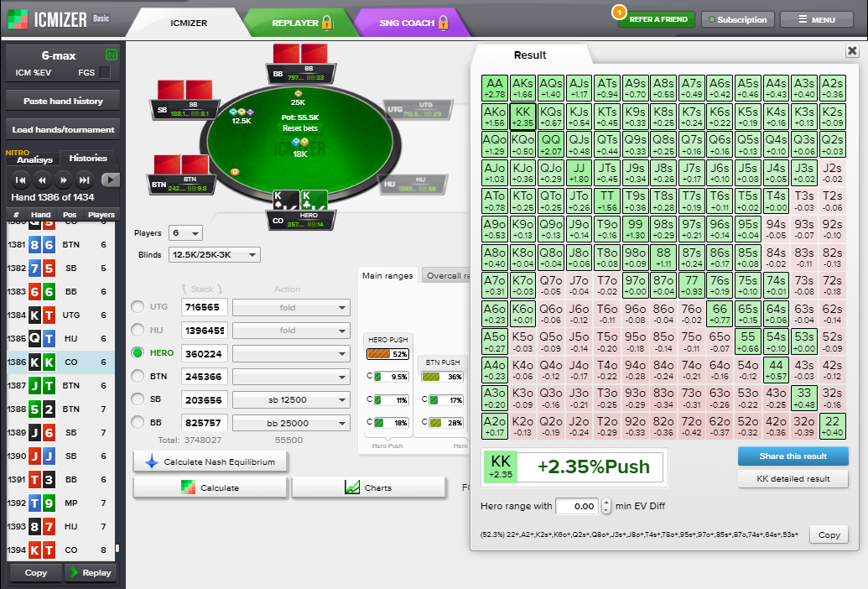Close the Result panel
This screenshot has height=589, width=868.
(x=852, y=51)
